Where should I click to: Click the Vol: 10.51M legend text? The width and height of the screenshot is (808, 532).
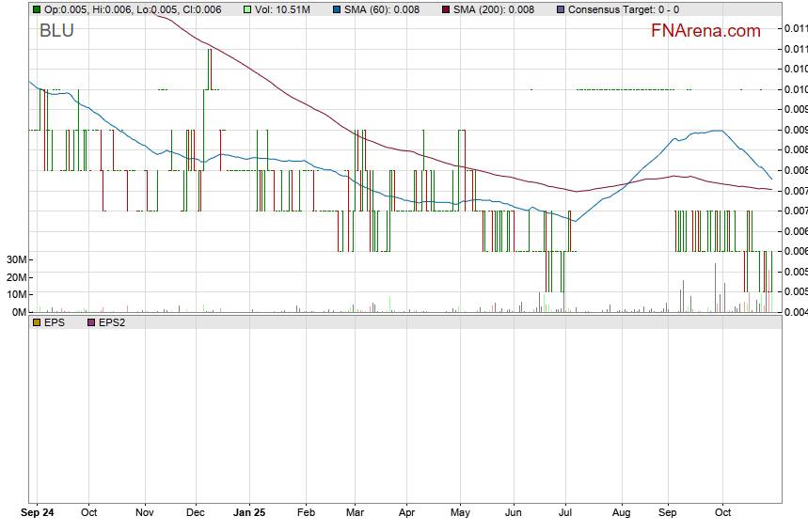(286, 9)
